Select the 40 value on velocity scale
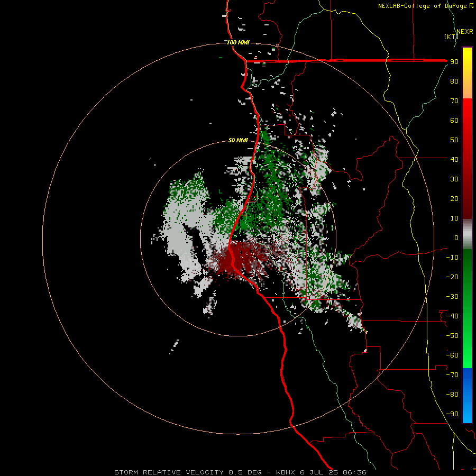 [x=454, y=160]
